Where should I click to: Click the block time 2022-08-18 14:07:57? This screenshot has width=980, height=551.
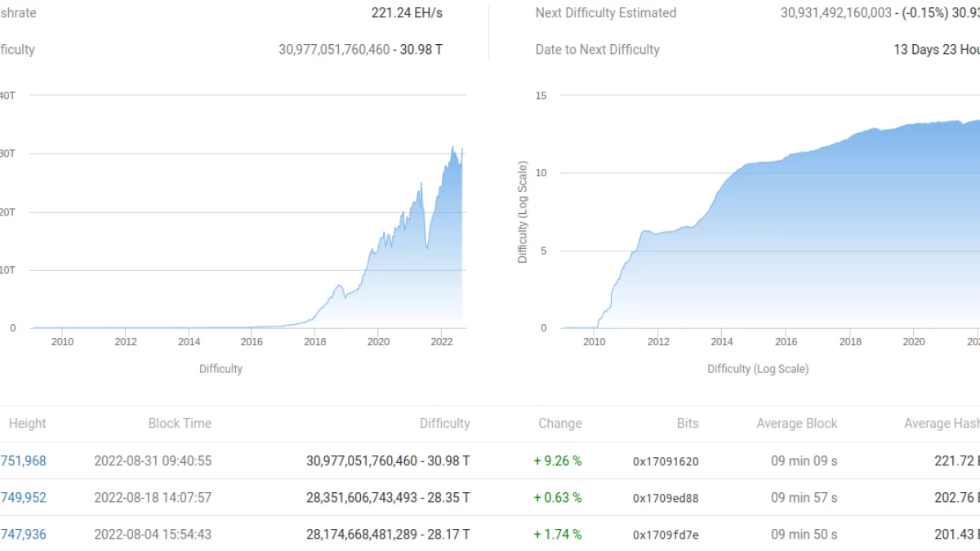coord(153,497)
